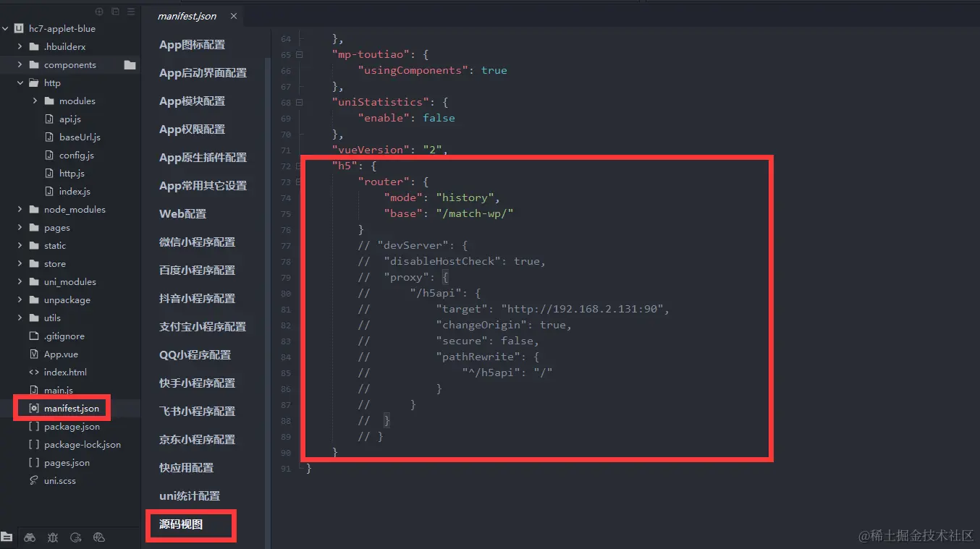This screenshot has width=980, height=549.
Task: Expand the components folder arrow
Action: [x=20, y=65]
